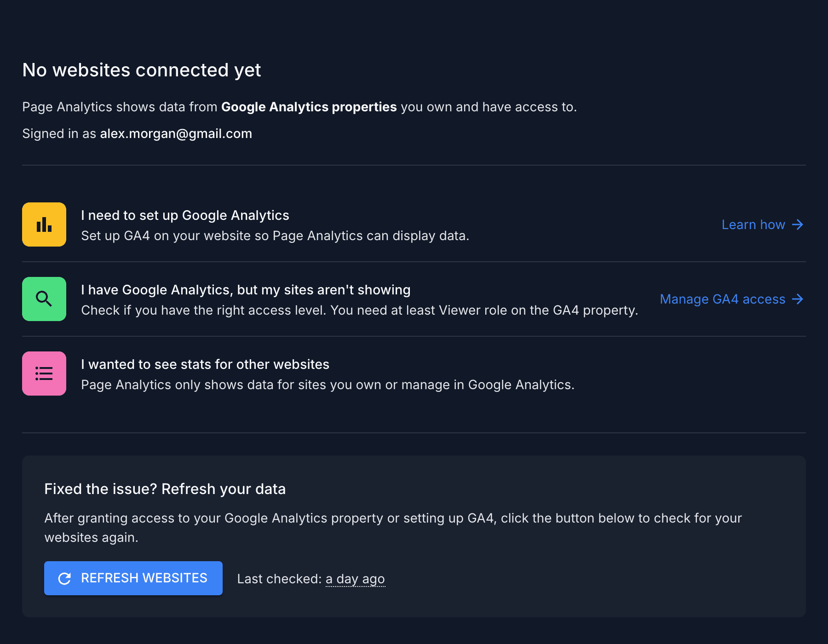Viewport: 828px width, 644px height.
Task: Click the 'a day ago' timestamp
Action: click(x=355, y=579)
